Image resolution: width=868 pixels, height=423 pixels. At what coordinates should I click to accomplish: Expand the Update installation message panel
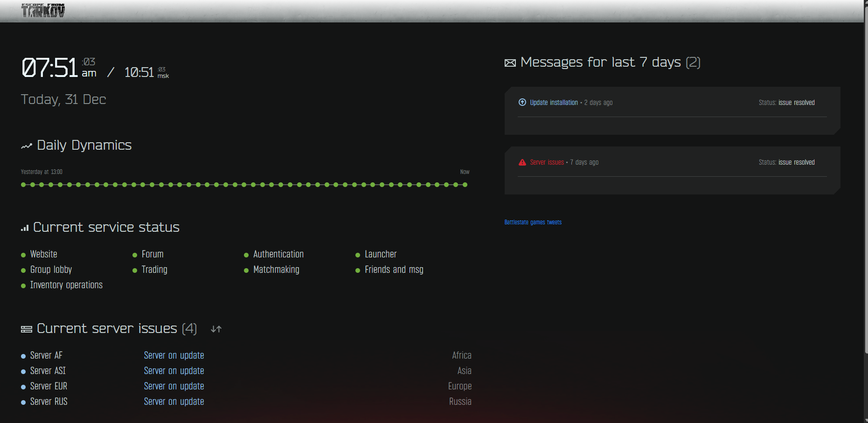click(x=672, y=125)
